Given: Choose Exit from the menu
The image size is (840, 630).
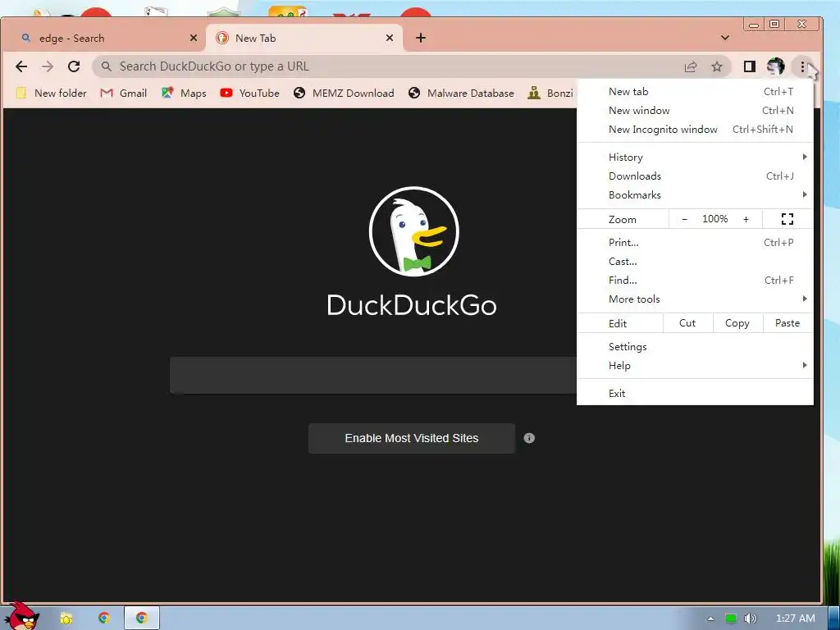Looking at the screenshot, I should pos(695,393).
